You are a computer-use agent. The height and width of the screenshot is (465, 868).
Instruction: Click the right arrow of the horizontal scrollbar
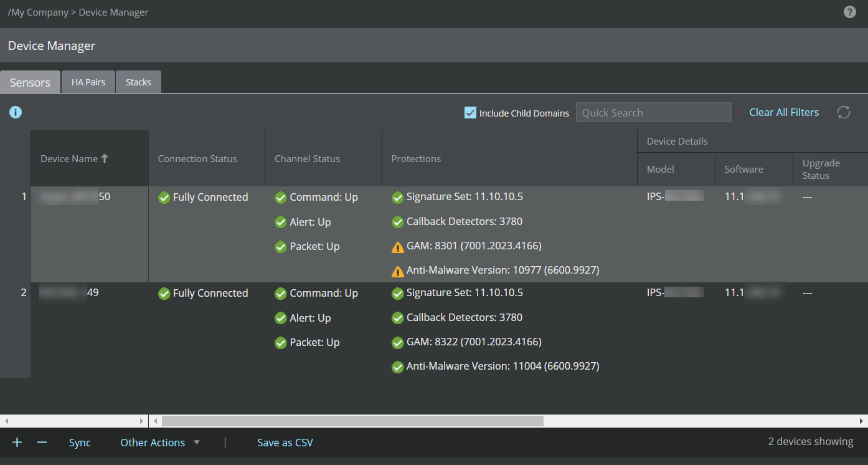[x=862, y=421]
